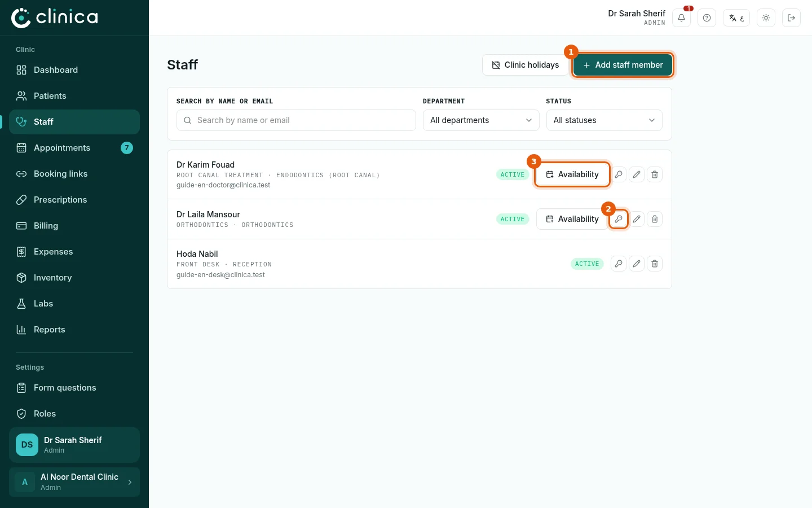Toggle the light/dark theme sun icon
Viewport: 812px width, 508px height.
(766, 18)
